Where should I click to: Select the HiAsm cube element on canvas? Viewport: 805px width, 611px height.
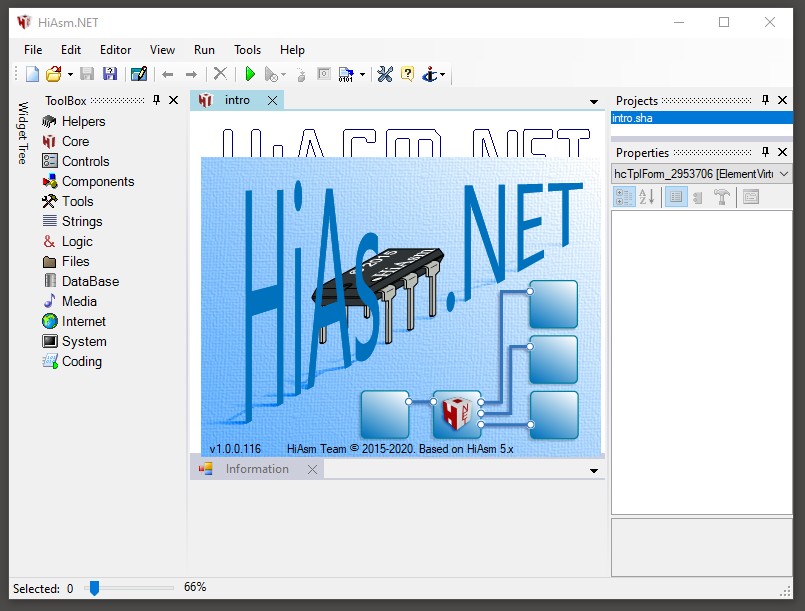457,413
